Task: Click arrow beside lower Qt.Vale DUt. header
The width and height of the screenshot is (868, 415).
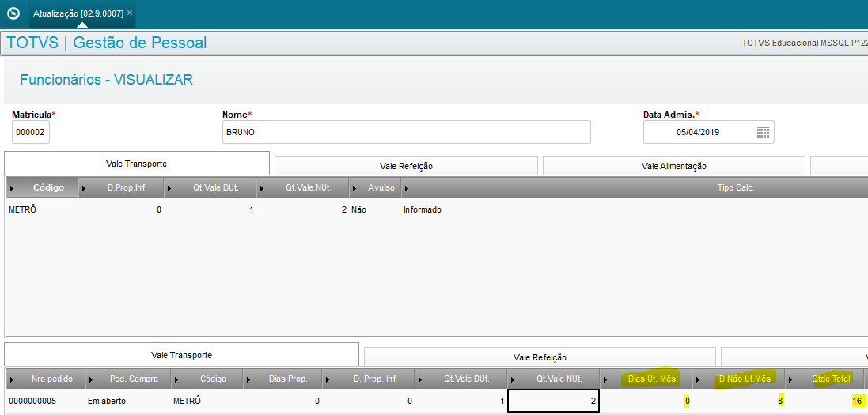Action: point(420,379)
